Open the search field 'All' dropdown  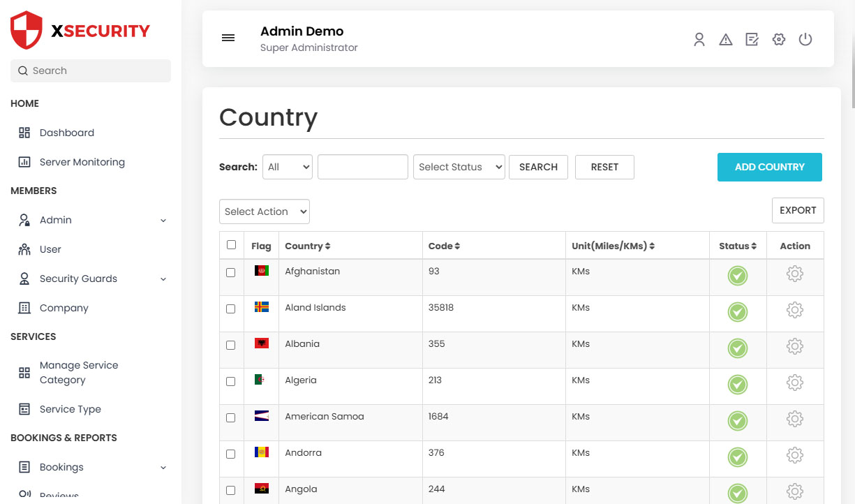point(288,167)
